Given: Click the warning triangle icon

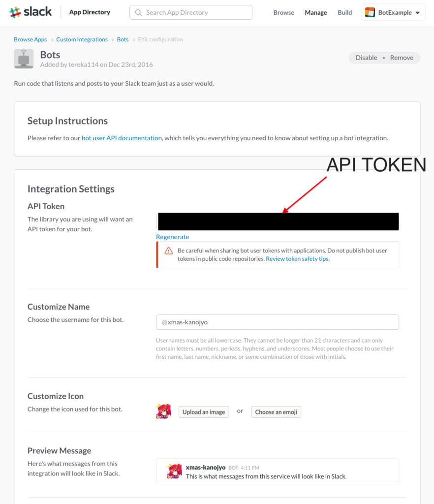Looking at the screenshot, I should (x=169, y=251).
